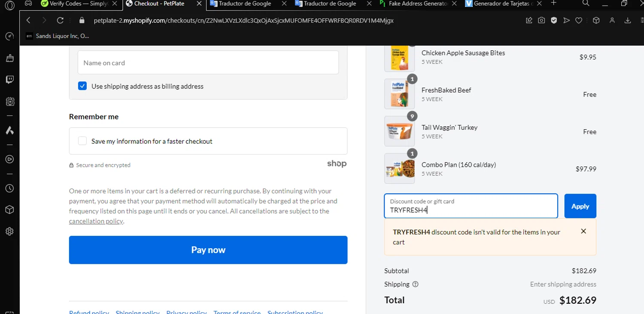
Task: Open extensions cube in browser toolbar
Action: coord(596,21)
